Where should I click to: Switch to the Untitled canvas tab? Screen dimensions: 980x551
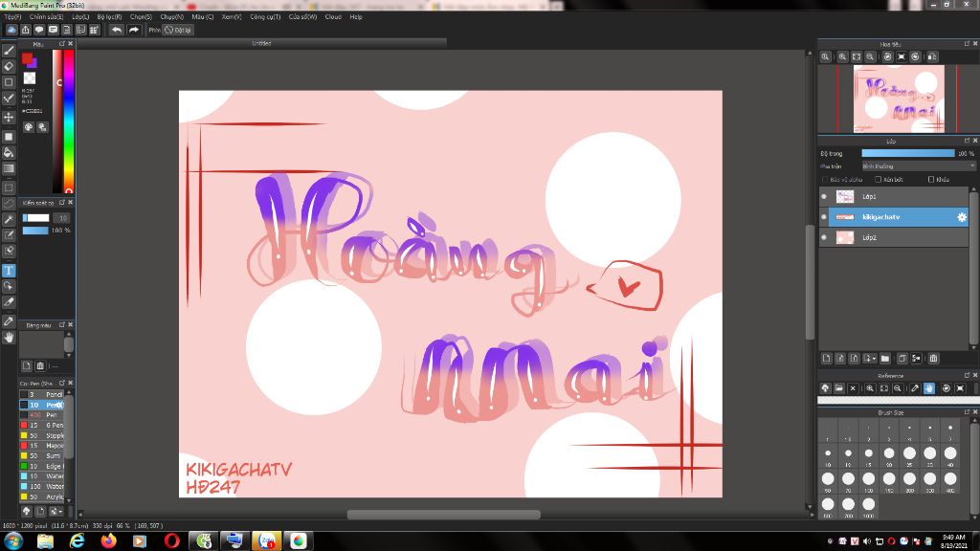pyautogui.click(x=261, y=44)
